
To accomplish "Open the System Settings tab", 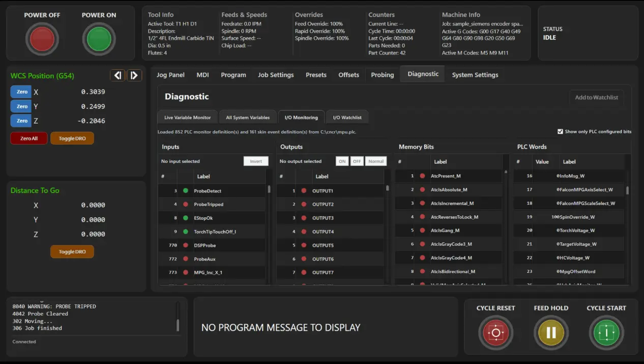I will point(475,75).
